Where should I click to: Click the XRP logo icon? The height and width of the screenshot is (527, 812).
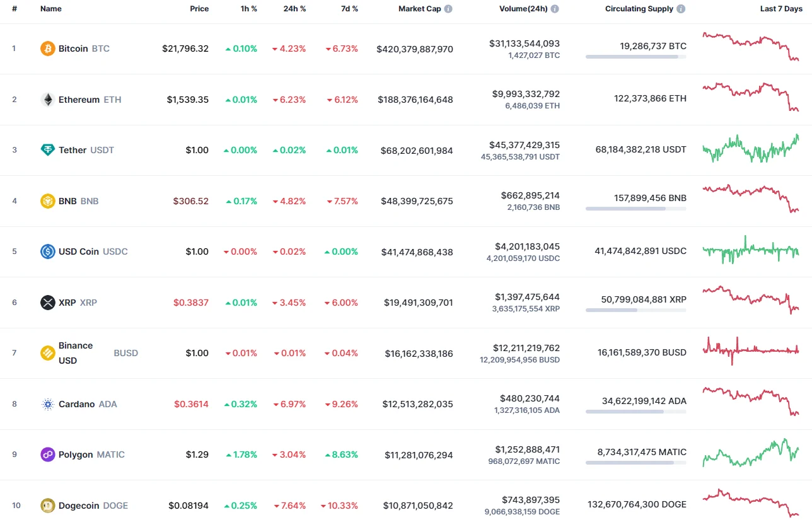click(x=47, y=302)
